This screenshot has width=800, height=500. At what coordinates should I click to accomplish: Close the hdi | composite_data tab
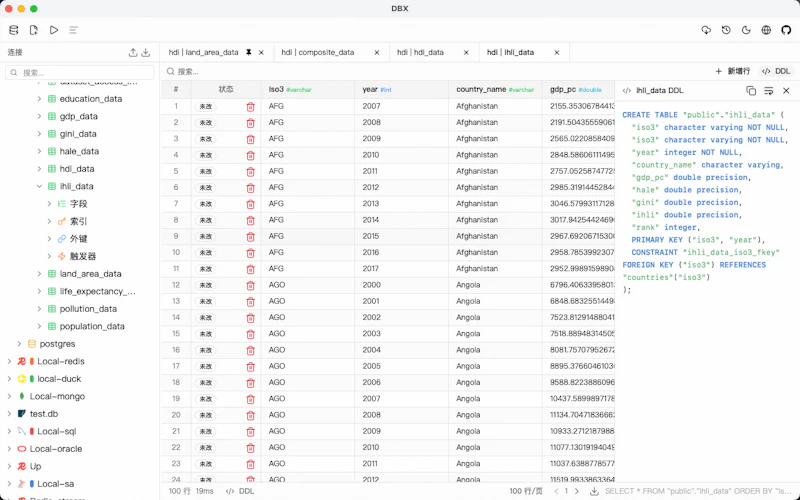pyautogui.click(x=377, y=52)
